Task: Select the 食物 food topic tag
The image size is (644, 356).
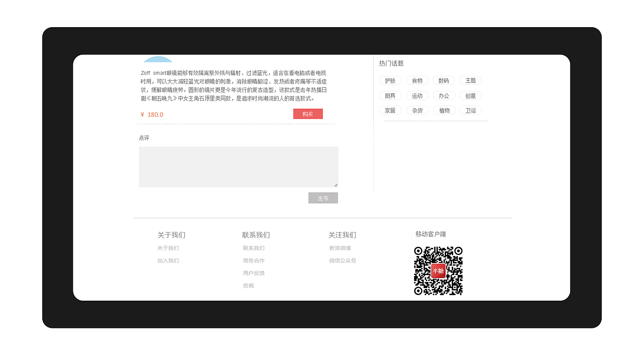Action: point(417,80)
